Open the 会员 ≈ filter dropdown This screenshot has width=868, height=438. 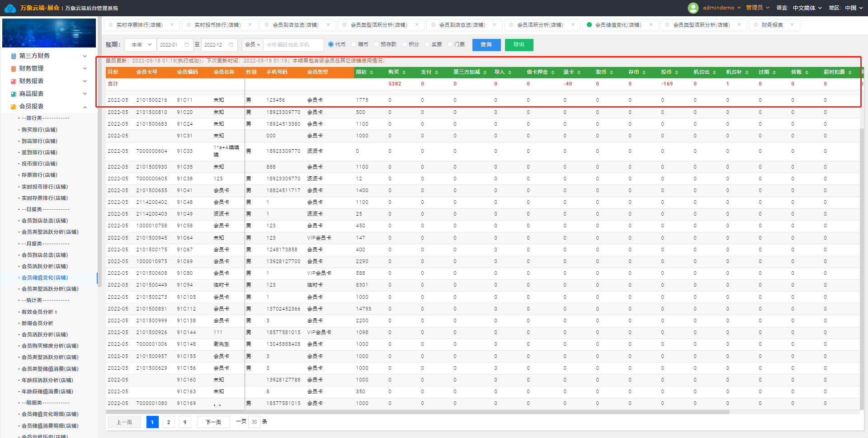(x=252, y=45)
